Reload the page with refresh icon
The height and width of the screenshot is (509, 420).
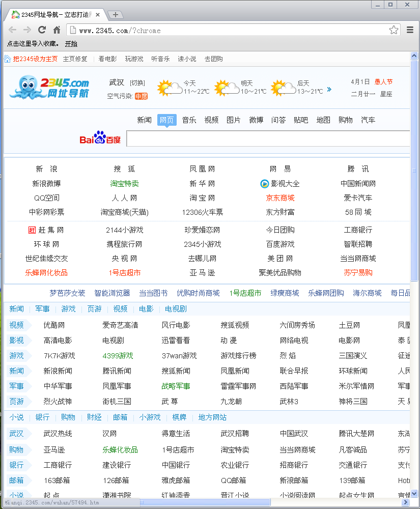point(42,30)
